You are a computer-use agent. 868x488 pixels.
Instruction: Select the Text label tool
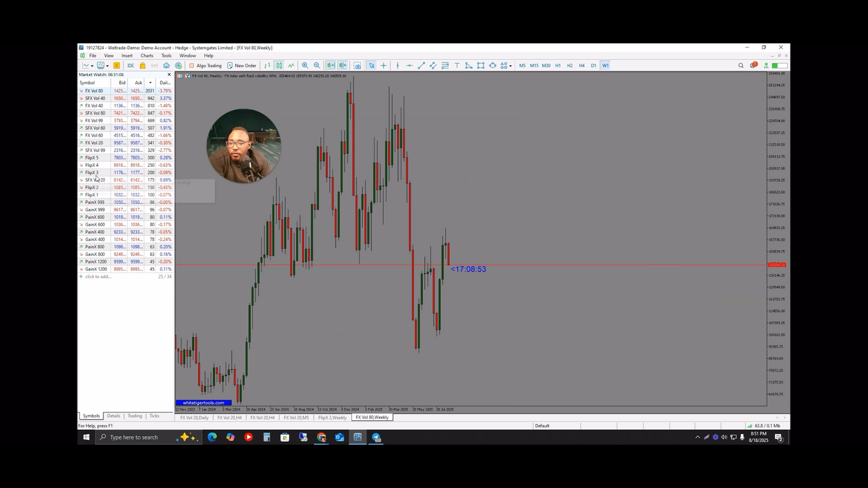click(457, 65)
